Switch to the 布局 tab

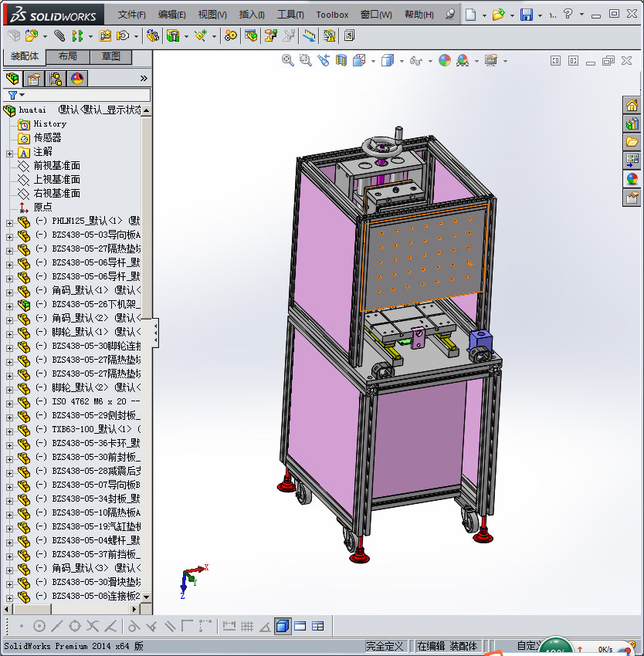coord(67,56)
